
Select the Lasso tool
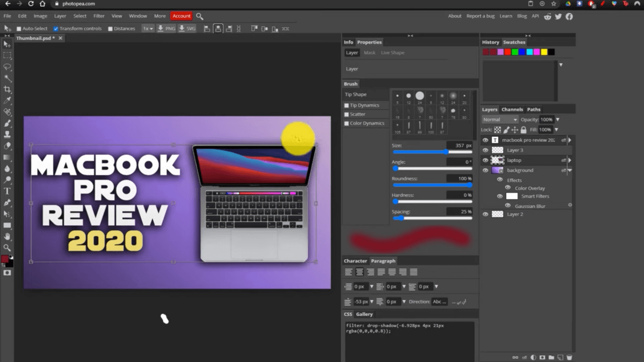8,67
